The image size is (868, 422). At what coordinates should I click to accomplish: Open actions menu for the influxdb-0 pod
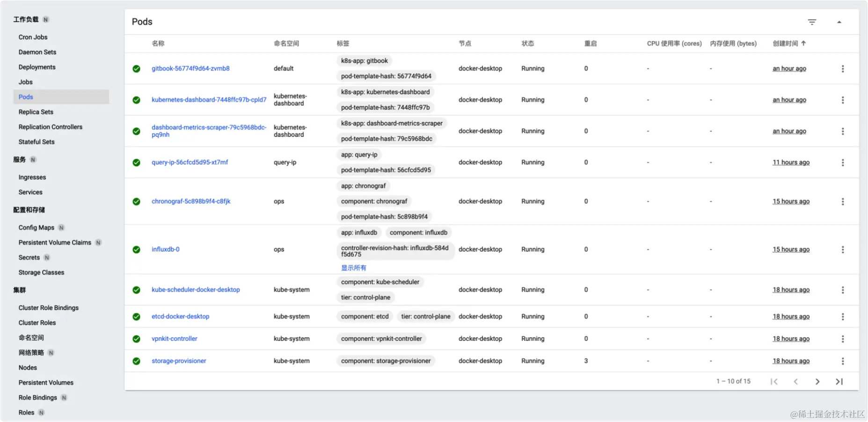pyautogui.click(x=843, y=250)
